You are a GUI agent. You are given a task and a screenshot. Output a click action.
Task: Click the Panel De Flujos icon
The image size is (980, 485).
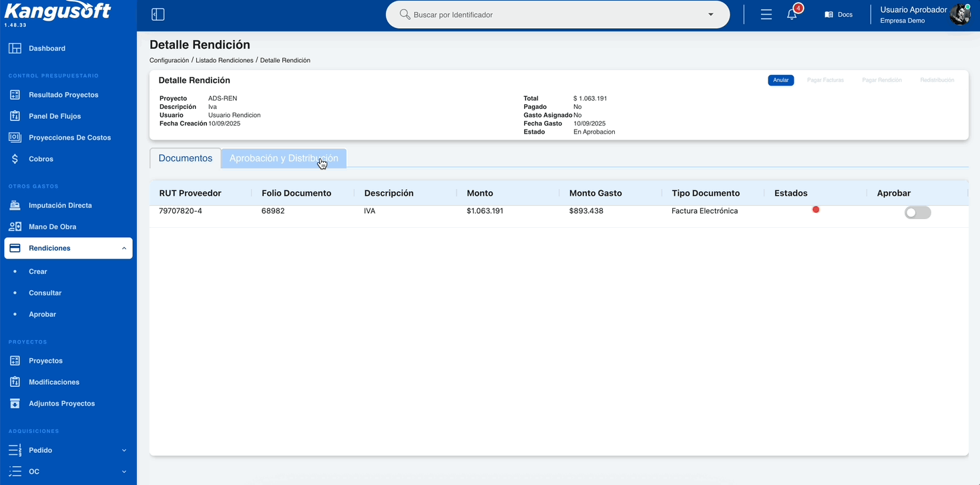(x=15, y=116)
